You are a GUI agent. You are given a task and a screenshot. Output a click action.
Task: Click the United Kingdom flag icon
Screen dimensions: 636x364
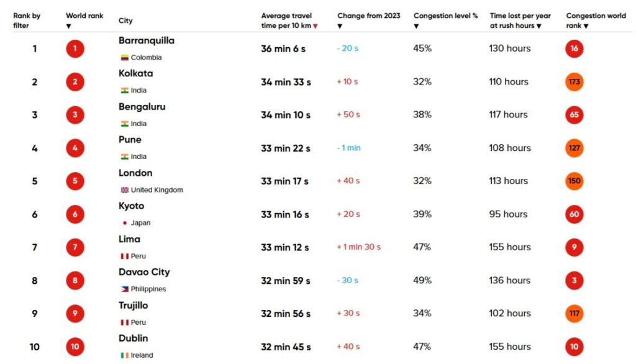click(124, 190)
